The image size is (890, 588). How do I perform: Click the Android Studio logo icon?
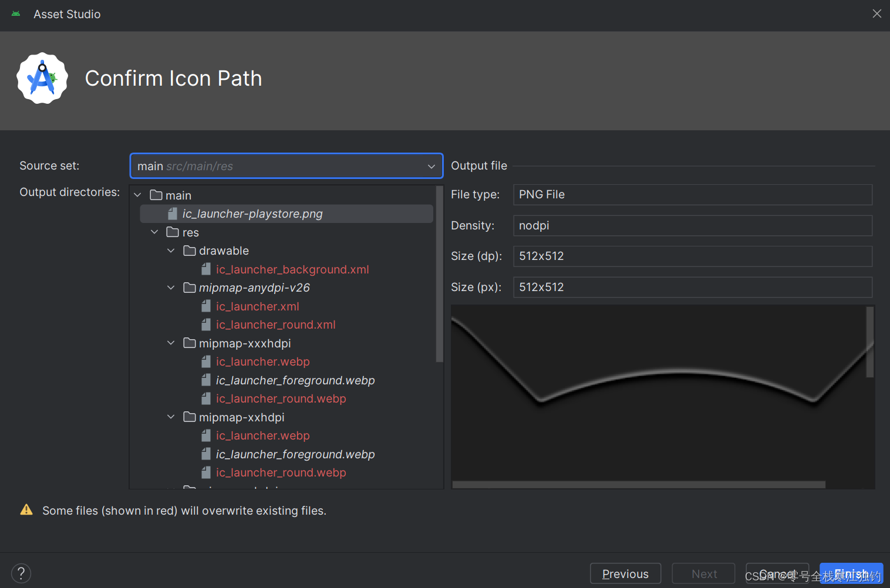[x=42, y=79]
